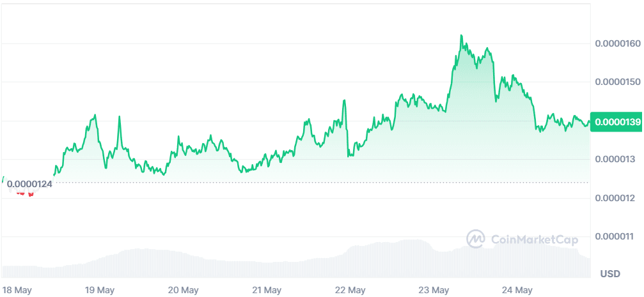644x297 pixels.
Task: Select the 24 May date marker
Action: pyautogui.click(x=518, y=290)
